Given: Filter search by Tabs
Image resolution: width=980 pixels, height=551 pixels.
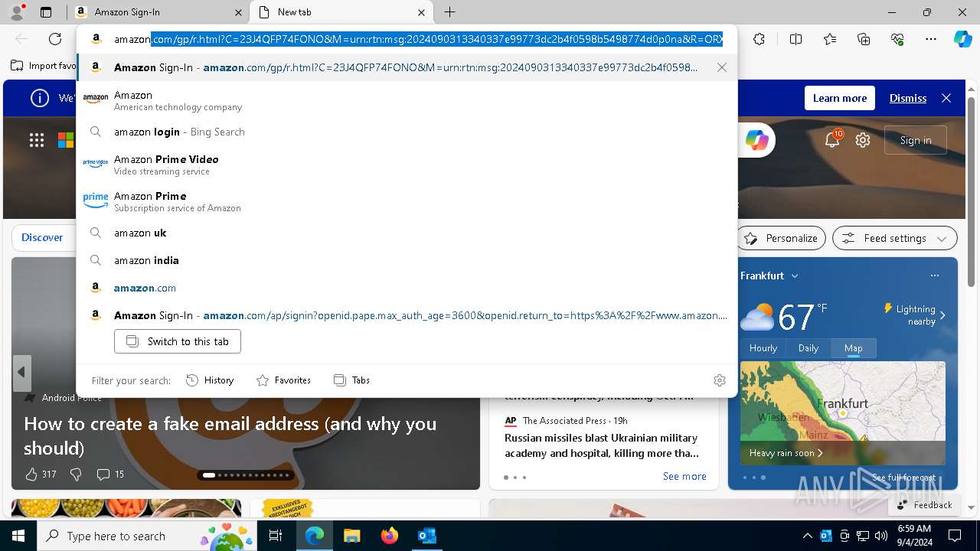Looking at the screenshot, I should (352, 380).
